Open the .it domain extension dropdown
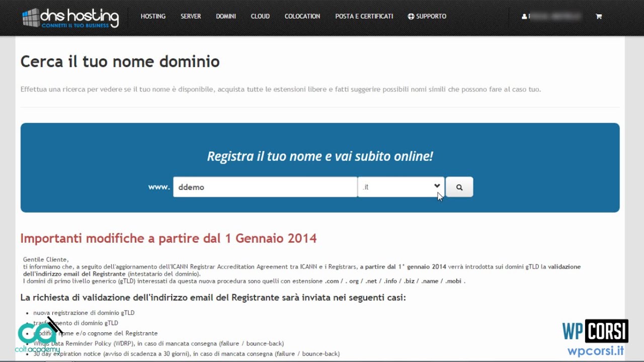This screenshot has height=362, width=644. pos(401,187)
